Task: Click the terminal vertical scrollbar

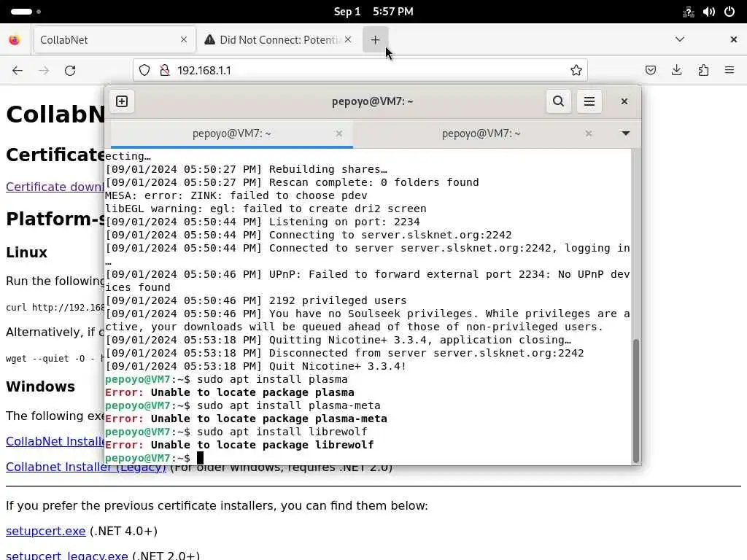Action: click(x=635, y=400)
